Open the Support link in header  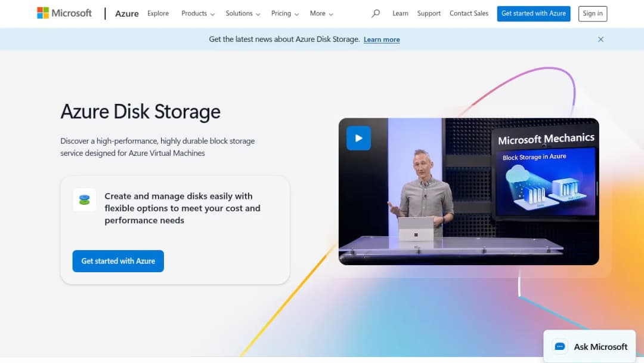(x=429, y=14)
